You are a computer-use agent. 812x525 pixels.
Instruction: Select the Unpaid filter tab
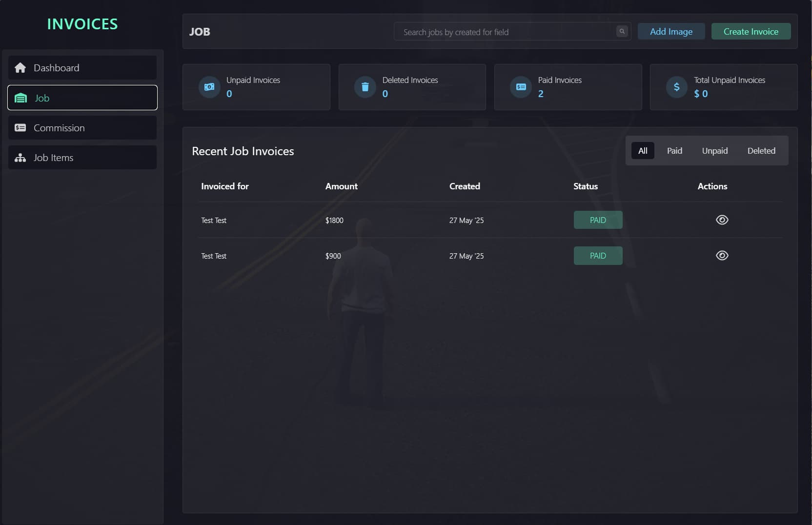tap(714, 150)
